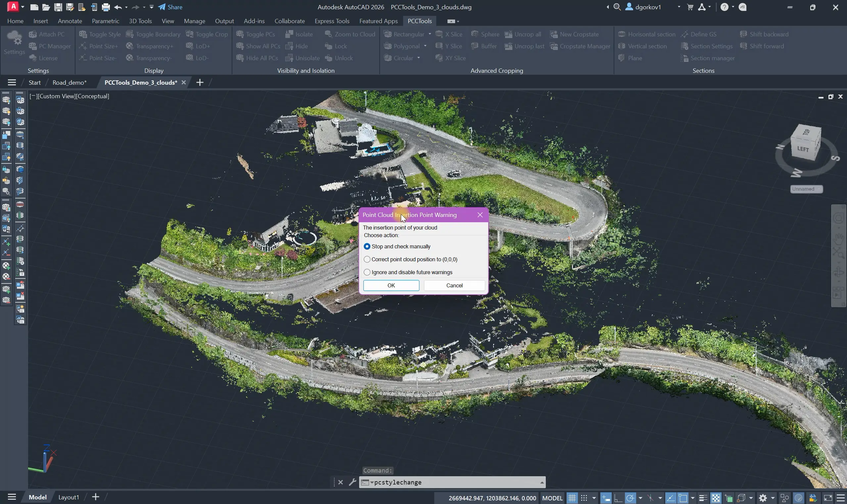Click the Customization gear in status bar
This screenshot has width=847, height=504.
[763, 498]
